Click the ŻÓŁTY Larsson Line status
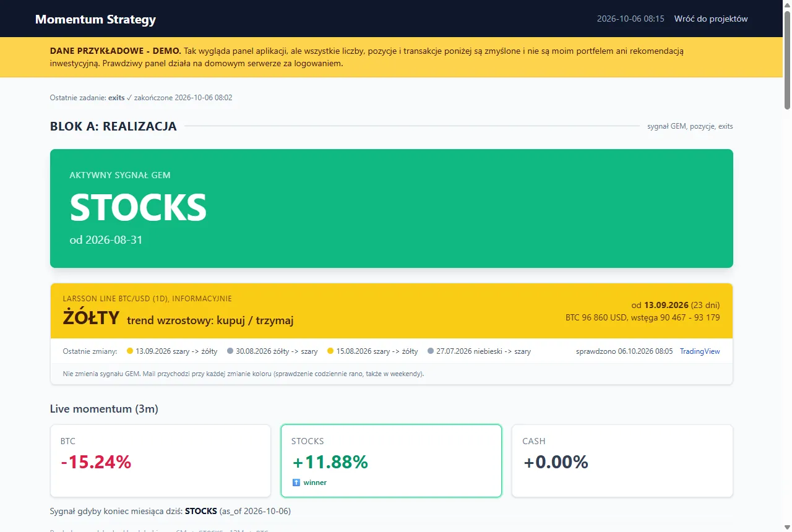 click(91, 318)
